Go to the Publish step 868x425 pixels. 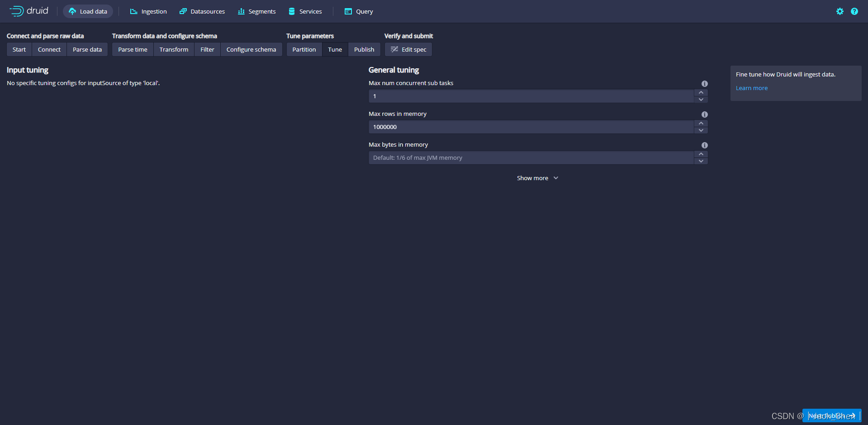point(364,49)
